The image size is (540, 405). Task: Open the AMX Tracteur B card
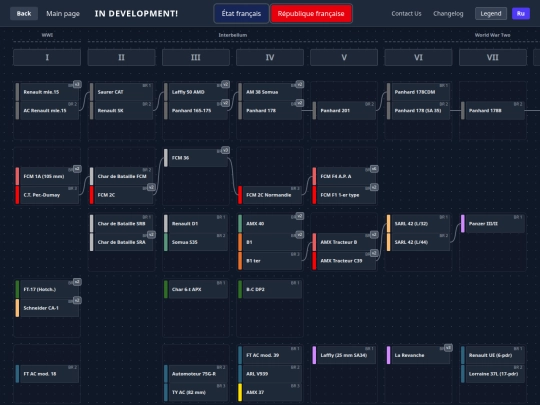pyautogui.click(x=344, y=242)
